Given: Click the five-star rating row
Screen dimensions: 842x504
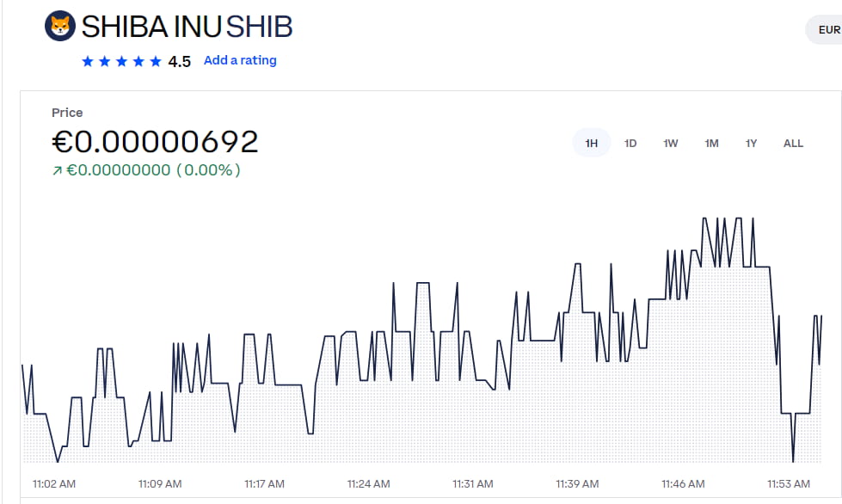Looking at the screenshot, I should 121,61.
